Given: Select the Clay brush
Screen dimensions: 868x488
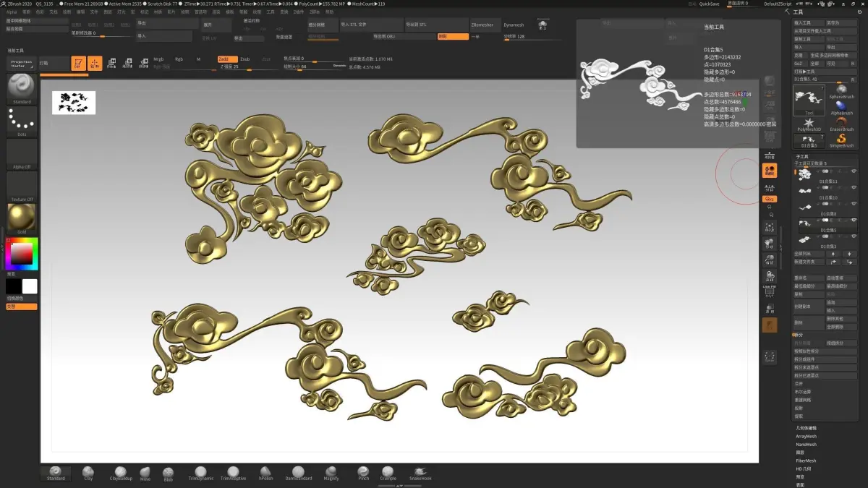Looking at the screenshot, I should click(x=88, y=474).
